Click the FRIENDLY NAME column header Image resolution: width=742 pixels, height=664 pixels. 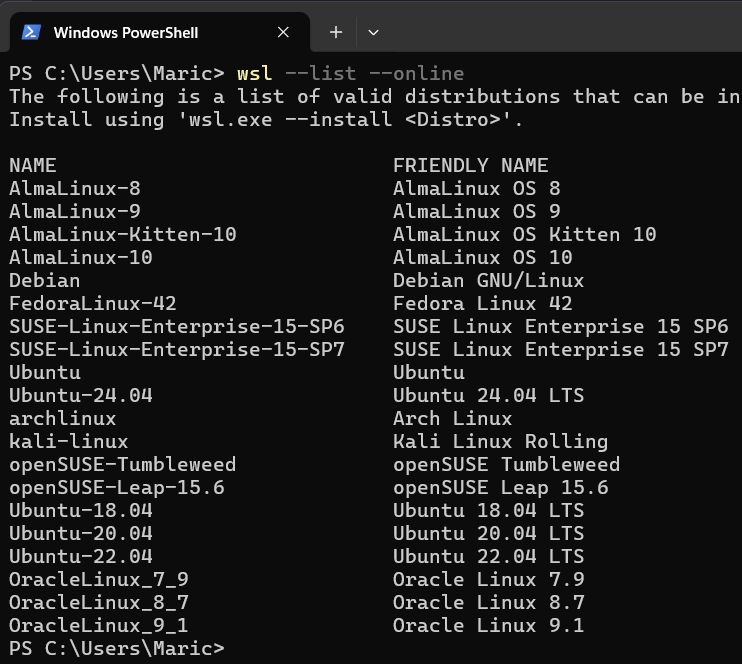[x=470, y=165]
